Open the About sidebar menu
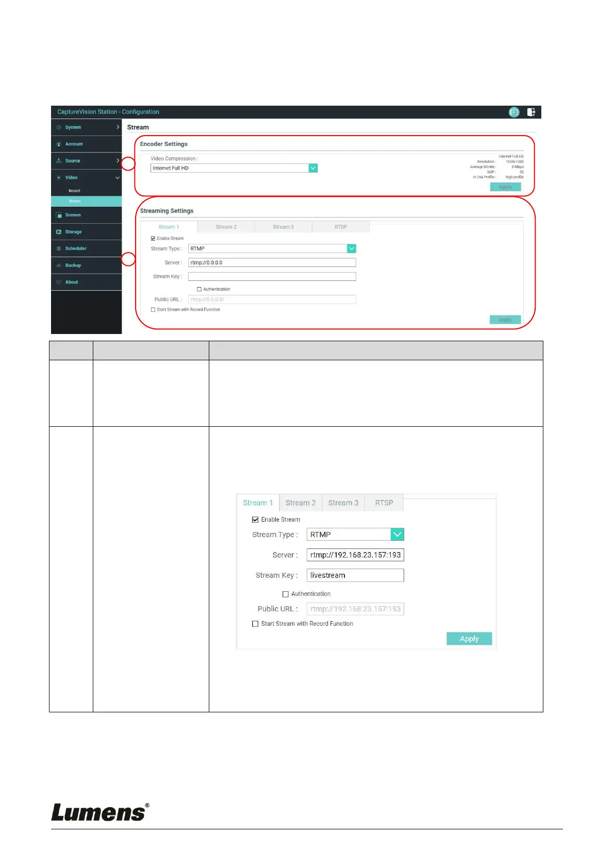The image size is (614, 868). click(86, 282)
